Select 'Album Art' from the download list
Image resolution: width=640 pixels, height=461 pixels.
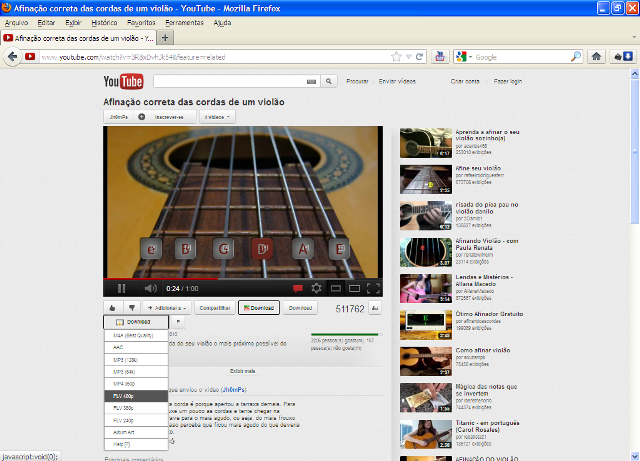pyautogui.click(x=136, y=432)
